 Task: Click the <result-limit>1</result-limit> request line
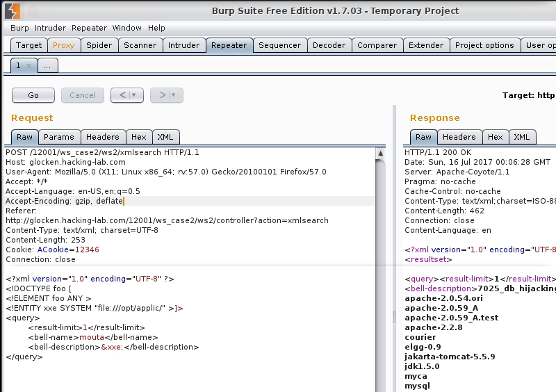[86, 327]
